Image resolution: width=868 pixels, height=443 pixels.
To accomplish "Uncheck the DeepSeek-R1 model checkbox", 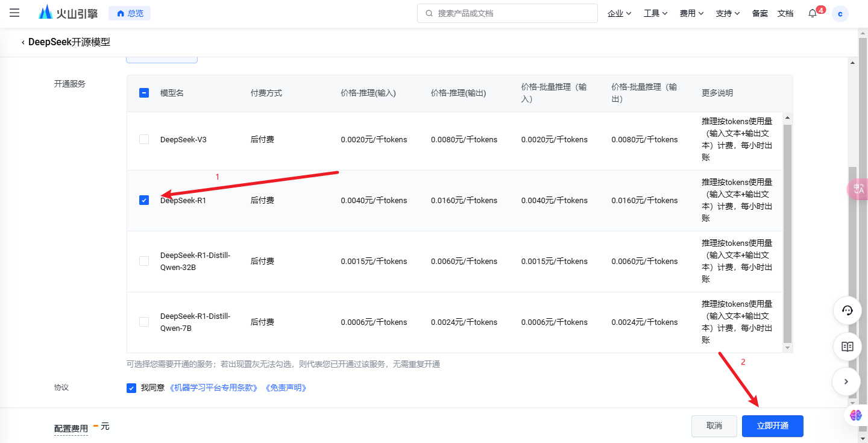I will pos(144,200).
